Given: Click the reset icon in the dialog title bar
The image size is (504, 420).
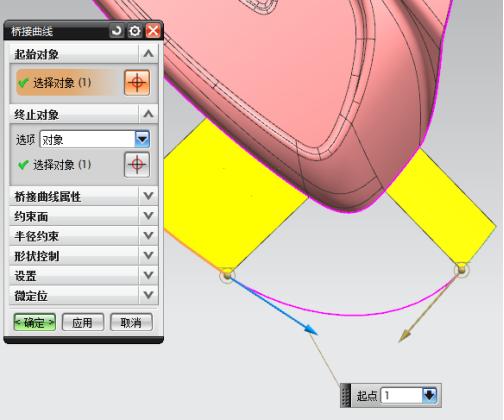Looking at the screenshot, I should coord(117,31).
